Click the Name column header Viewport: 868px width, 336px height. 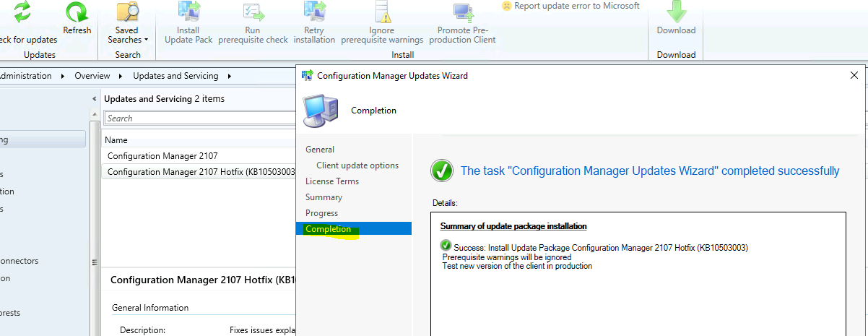[x=116, y=140]
